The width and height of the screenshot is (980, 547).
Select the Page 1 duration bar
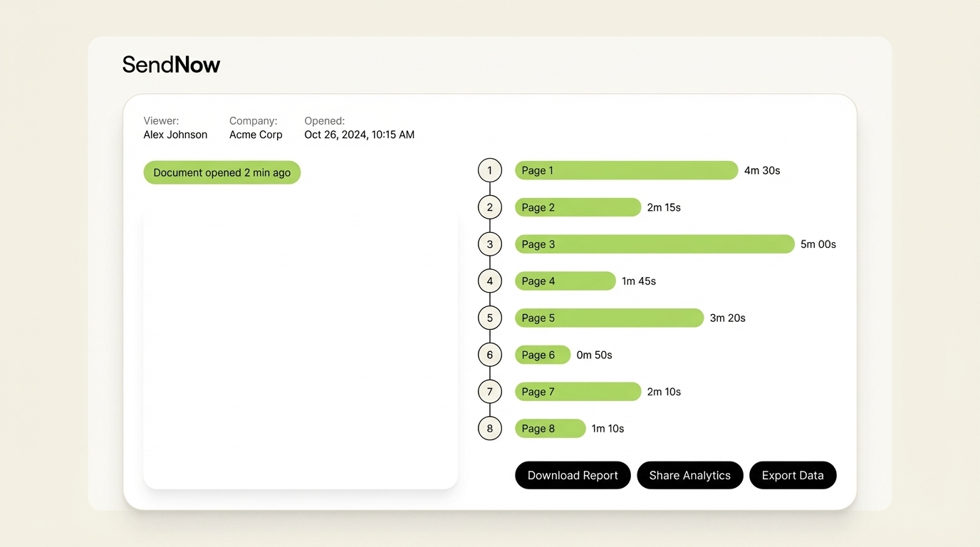[627, 170]
